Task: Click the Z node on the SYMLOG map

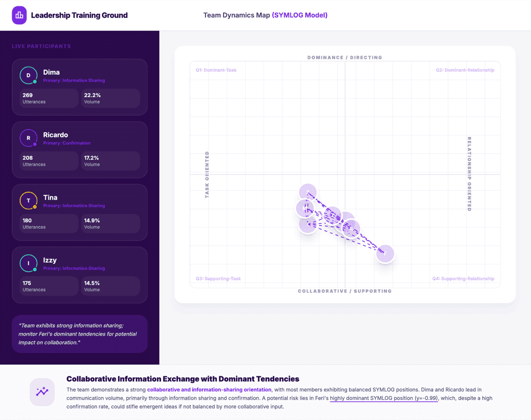Action: (x=308, y=193)
